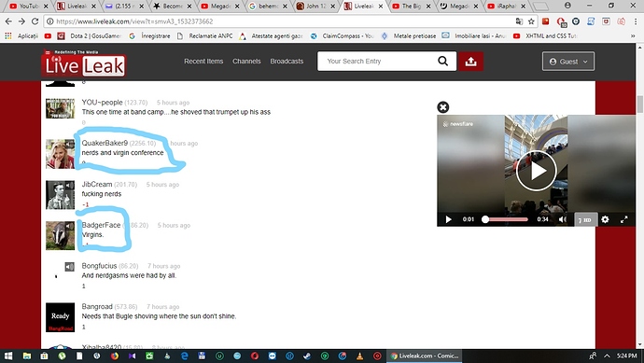Toggle HD quality on the video
Image resolution: width=644 pixels, height=363 pixels.
point(585,219)
